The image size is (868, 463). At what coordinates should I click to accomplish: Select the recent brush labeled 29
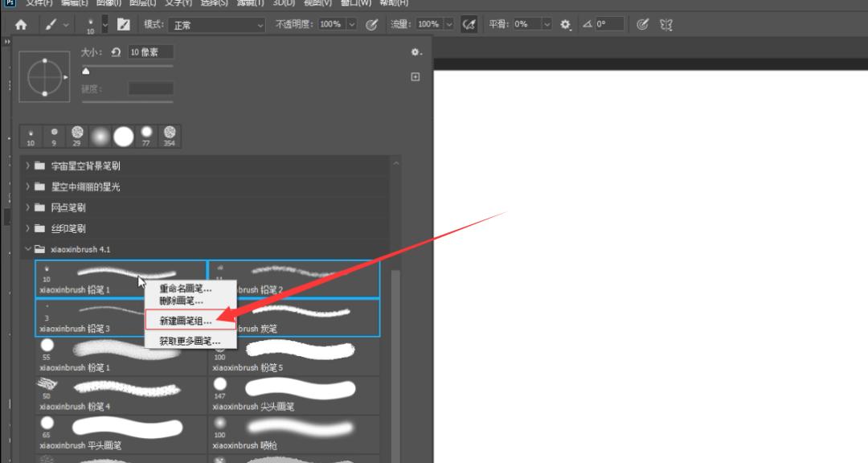77,136
